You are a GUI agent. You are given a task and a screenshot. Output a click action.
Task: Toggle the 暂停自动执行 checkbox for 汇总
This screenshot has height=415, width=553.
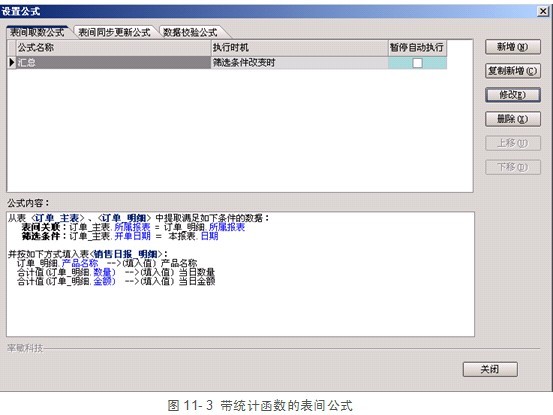click(417, 63)
